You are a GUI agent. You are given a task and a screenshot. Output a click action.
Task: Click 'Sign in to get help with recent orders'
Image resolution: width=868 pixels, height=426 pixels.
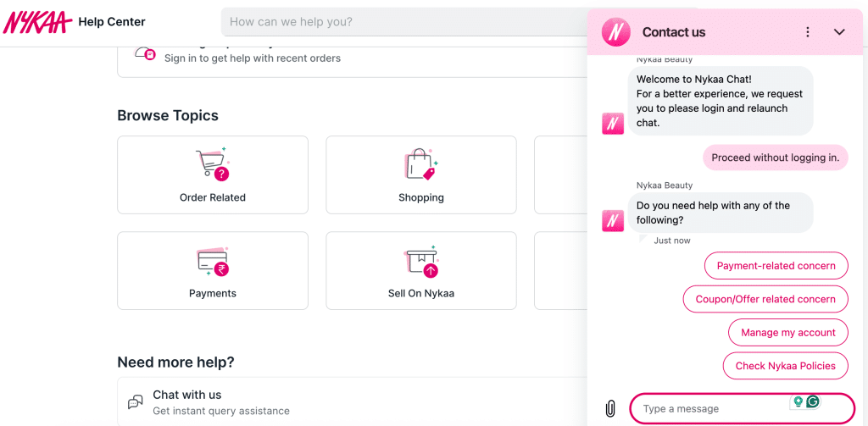click(253, 58)
